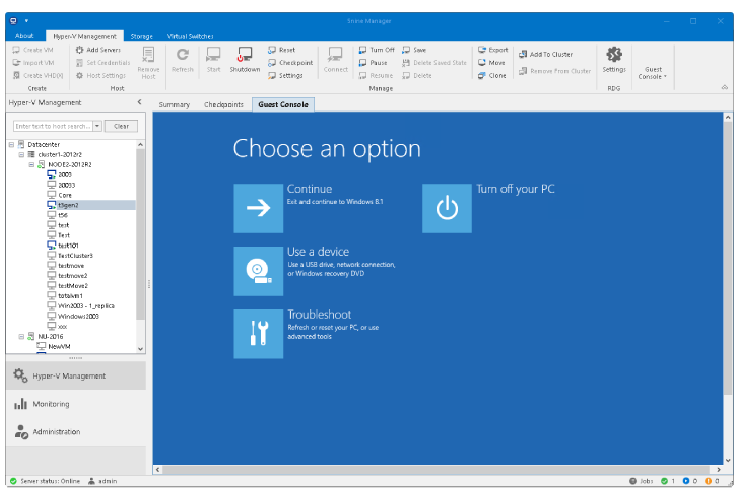Image resolution: width=740 pixels, height=500 pixels.
Task: Collapse the Datacenter tree node
Action: click(x=10, y=144)
